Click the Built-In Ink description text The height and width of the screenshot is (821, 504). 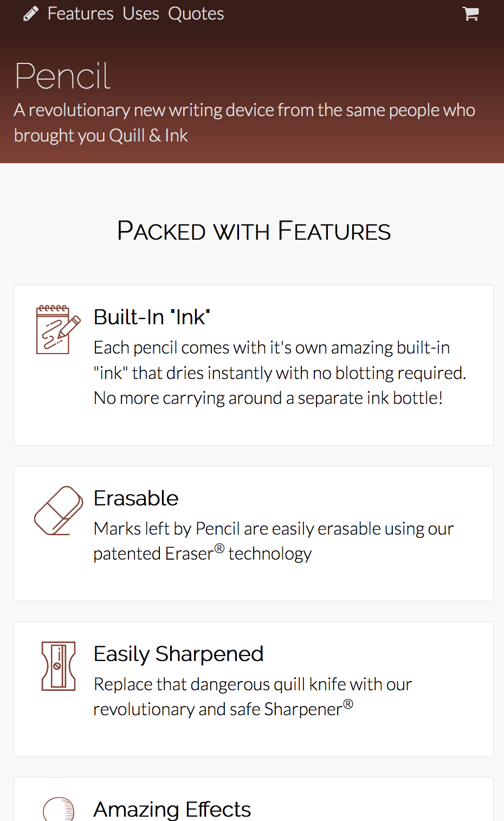coord(280,373)
